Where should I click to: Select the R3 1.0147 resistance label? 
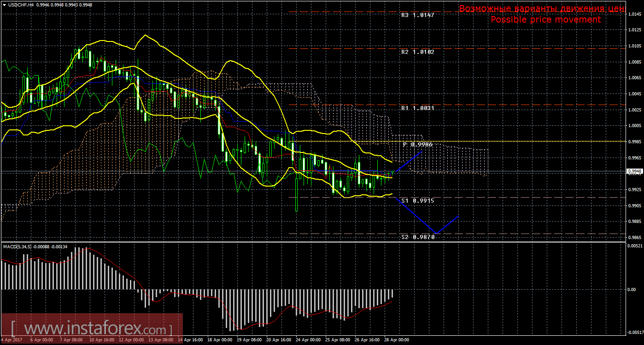coord(417,15)
